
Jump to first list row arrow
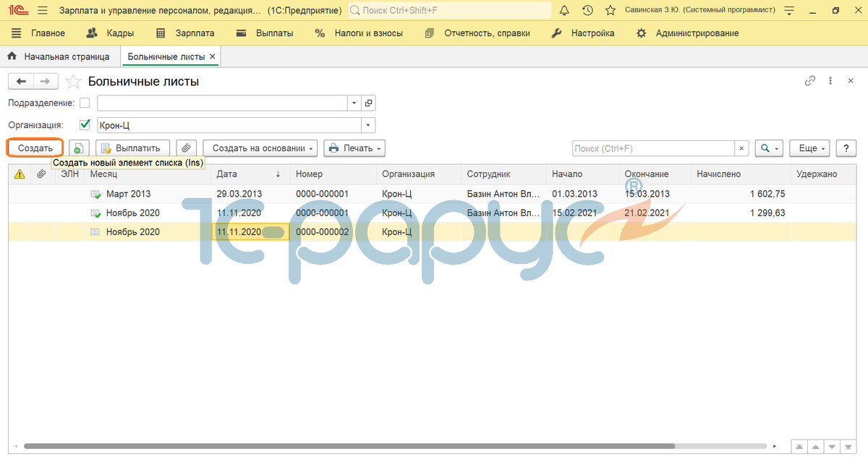[799, 447]
